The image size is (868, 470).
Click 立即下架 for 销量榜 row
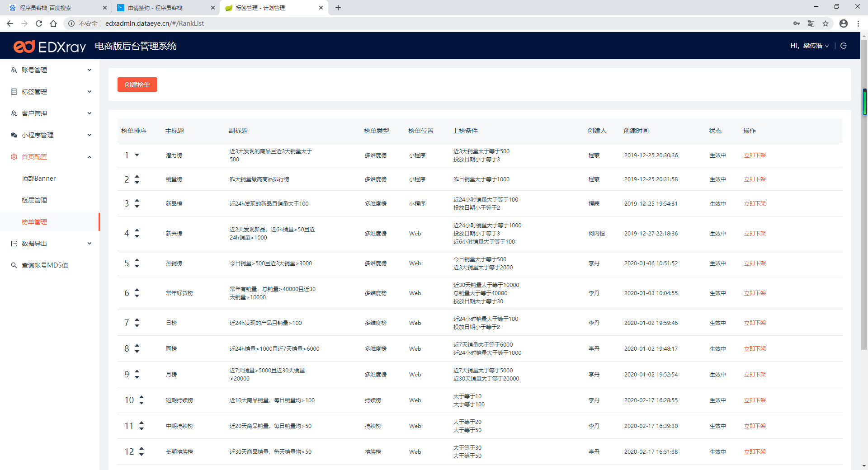pos(755,179)
